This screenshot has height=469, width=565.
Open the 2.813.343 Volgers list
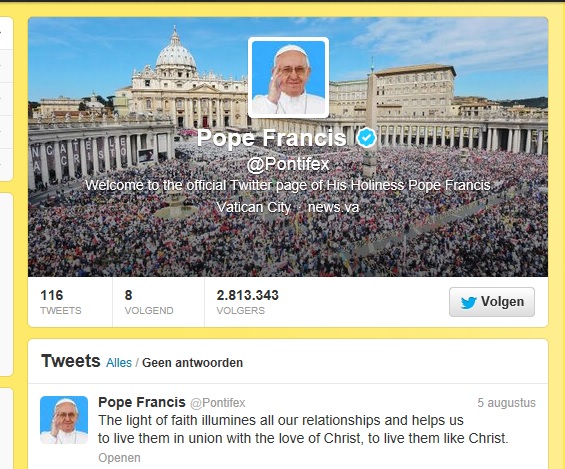coord(248,302)
